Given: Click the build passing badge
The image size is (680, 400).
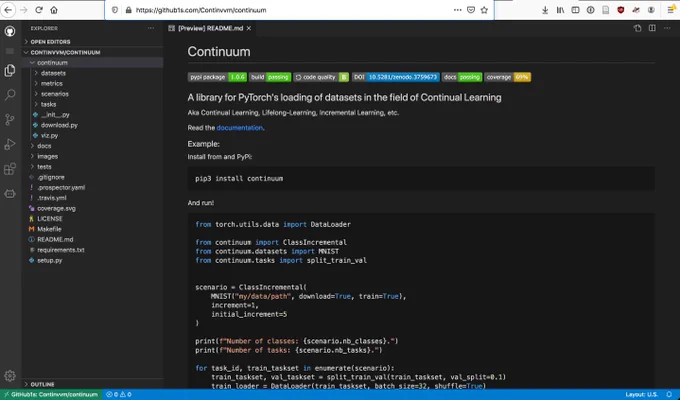Looking at the screenshot, I should tap(270, 77).
